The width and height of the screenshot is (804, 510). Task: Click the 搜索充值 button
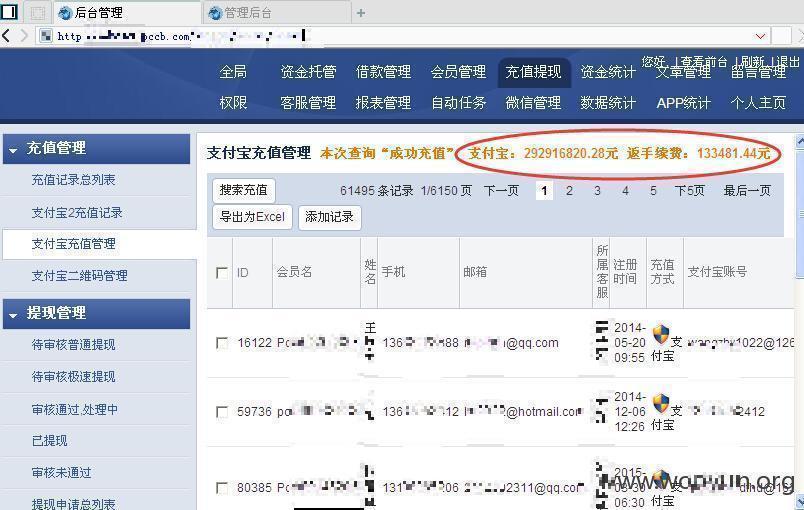click(x=244, y=190)
